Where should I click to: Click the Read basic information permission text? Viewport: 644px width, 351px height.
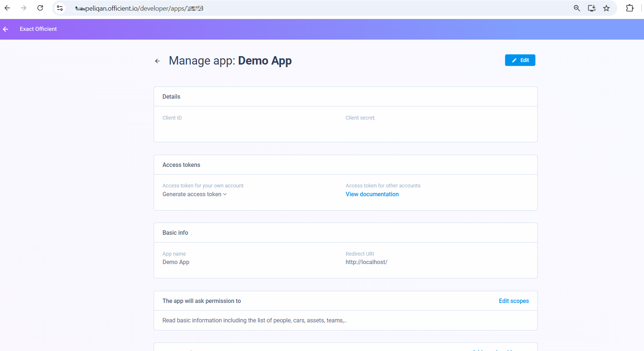[x=255, y=321]
